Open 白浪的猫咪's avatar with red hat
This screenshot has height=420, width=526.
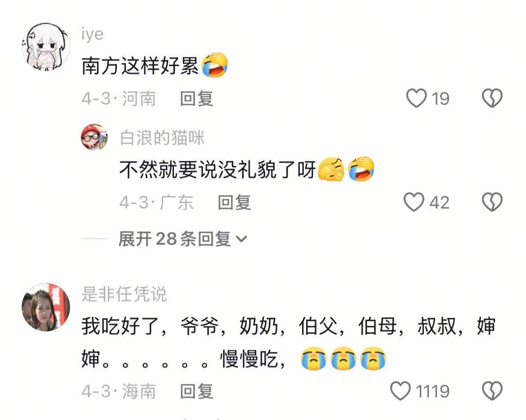pyautogui.click(x=94, y=137)
